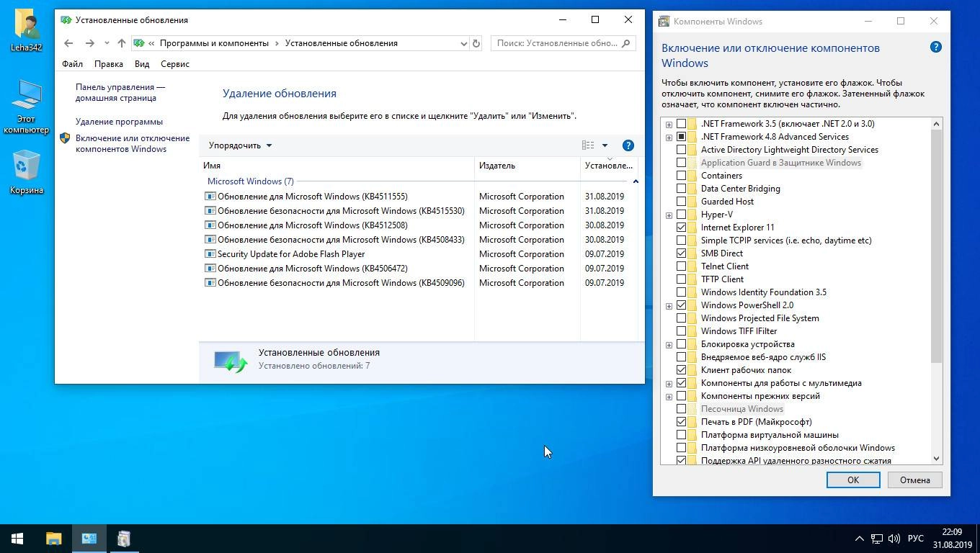Open help in Windows Components dialog
This screenshot has width=980, height=553.
click(935, 48)
